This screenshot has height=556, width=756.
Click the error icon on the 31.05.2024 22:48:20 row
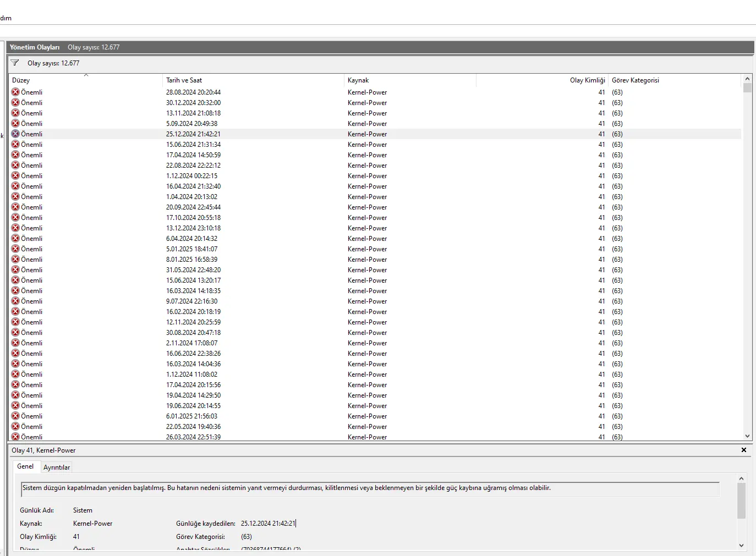pos(15,269)
